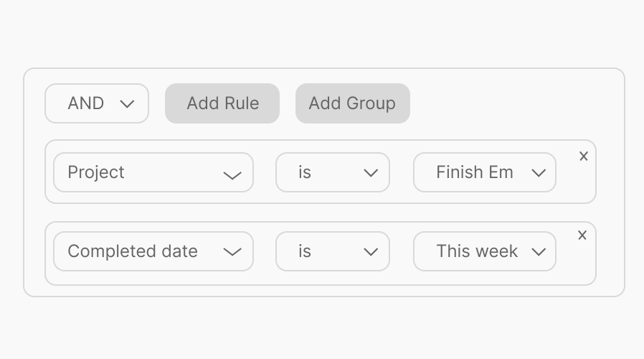The image size is (644, 359).
Task: Expand the This week value dropdown
Action: [x=484, y=251]
